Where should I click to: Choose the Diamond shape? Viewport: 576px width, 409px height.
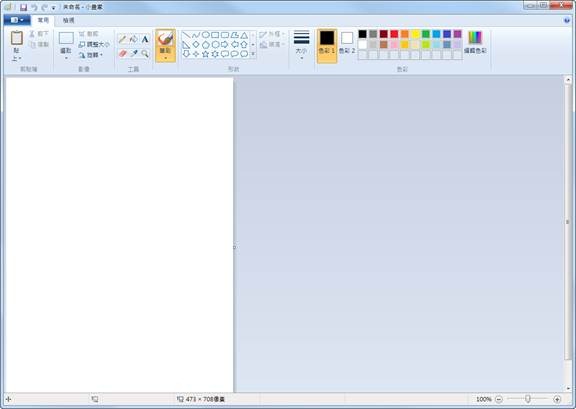click(x=196, y=44)
